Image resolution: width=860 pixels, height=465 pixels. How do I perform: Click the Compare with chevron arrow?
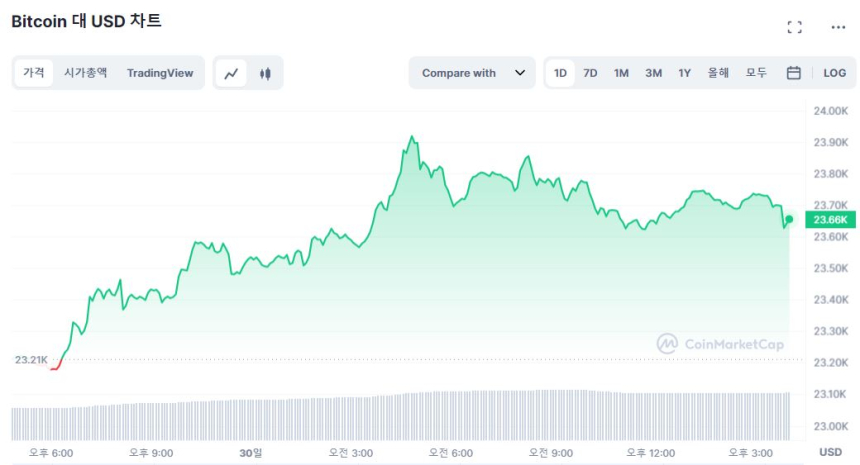519,73
